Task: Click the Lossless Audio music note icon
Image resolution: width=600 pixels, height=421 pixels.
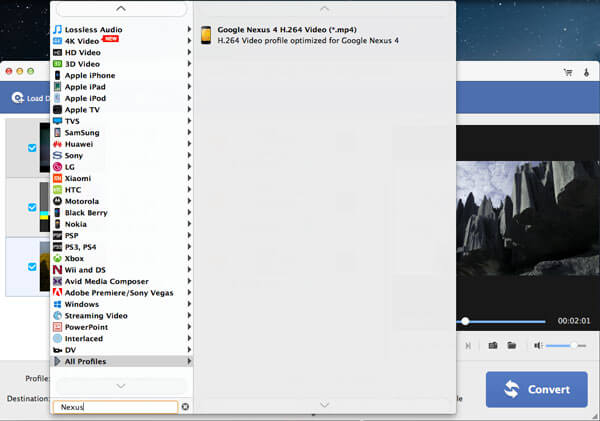Action: 57,29
